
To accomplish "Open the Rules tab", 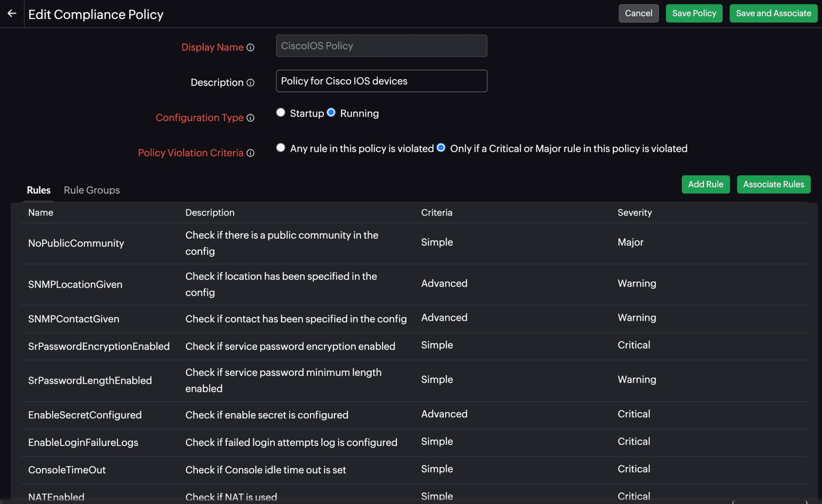I will click(x=39, y=190).
